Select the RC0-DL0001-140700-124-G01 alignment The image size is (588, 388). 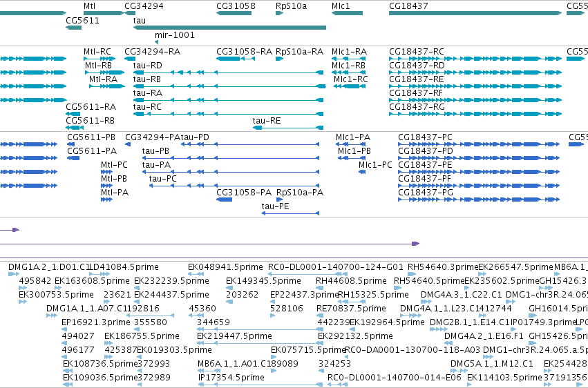pyautogui.click(x=307, y=275)
